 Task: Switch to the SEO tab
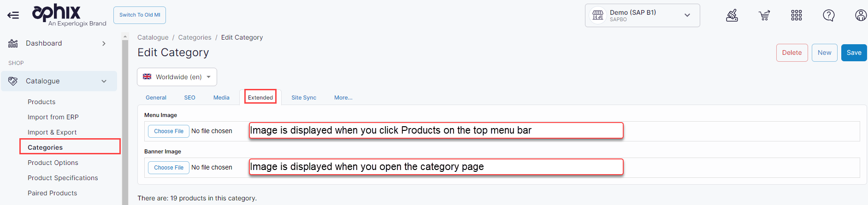click(190, 98)
